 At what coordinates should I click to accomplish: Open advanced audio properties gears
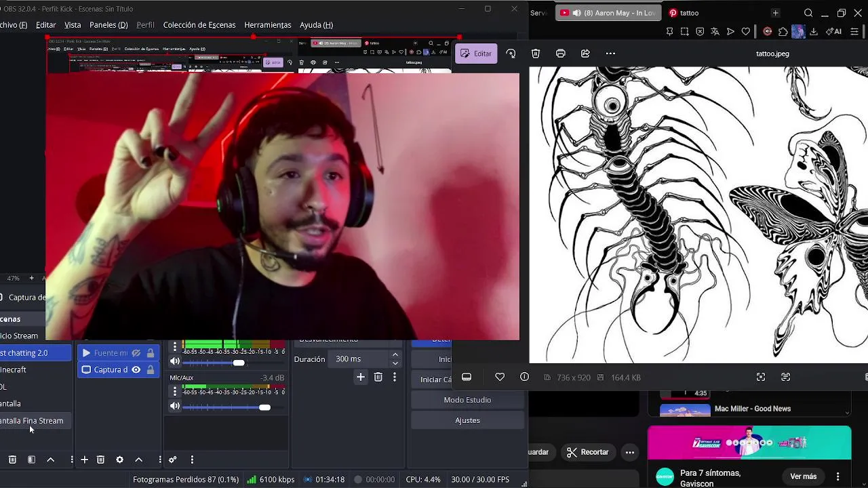point(173,460)
